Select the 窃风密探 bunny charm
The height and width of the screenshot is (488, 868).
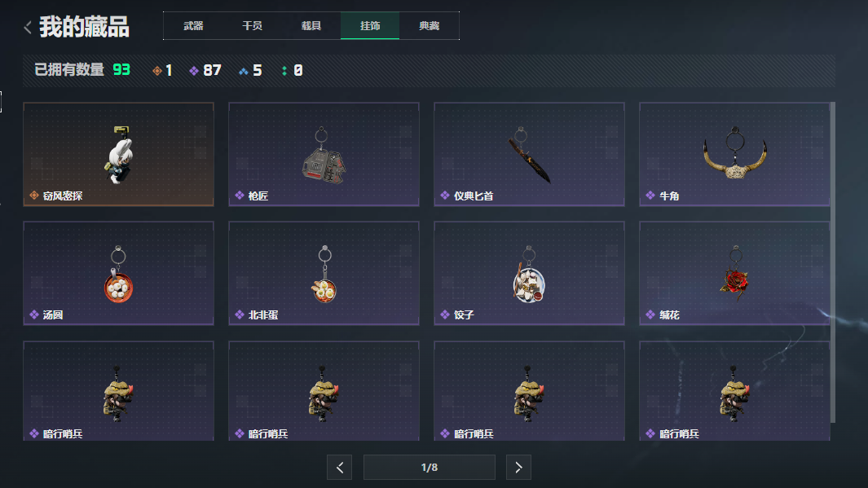click(118, 154)
